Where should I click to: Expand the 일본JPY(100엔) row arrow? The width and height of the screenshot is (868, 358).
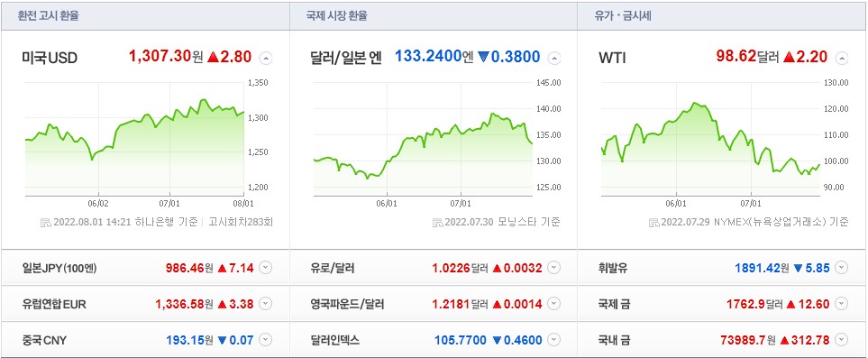coord(266,268)
